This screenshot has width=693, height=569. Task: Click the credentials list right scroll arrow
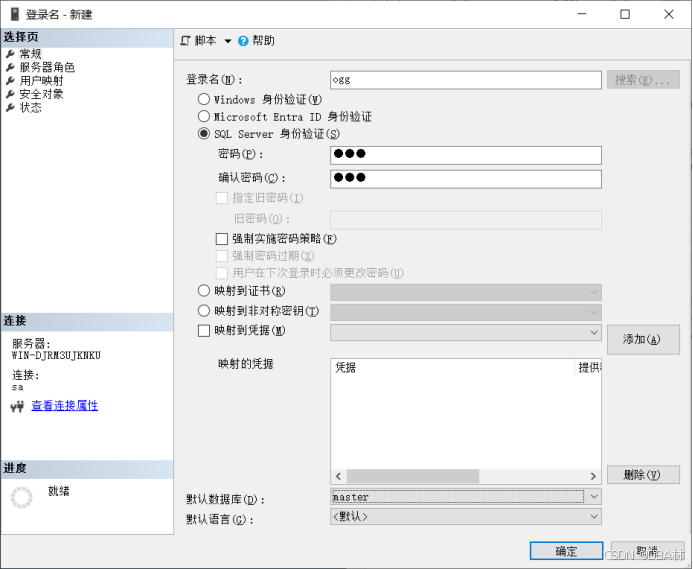[593, 476]
